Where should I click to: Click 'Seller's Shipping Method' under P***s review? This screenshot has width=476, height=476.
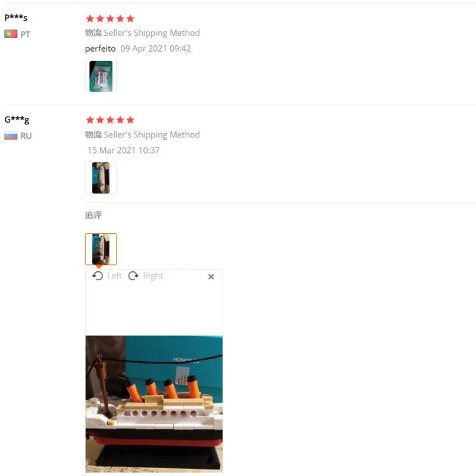[x=152, y=33]
